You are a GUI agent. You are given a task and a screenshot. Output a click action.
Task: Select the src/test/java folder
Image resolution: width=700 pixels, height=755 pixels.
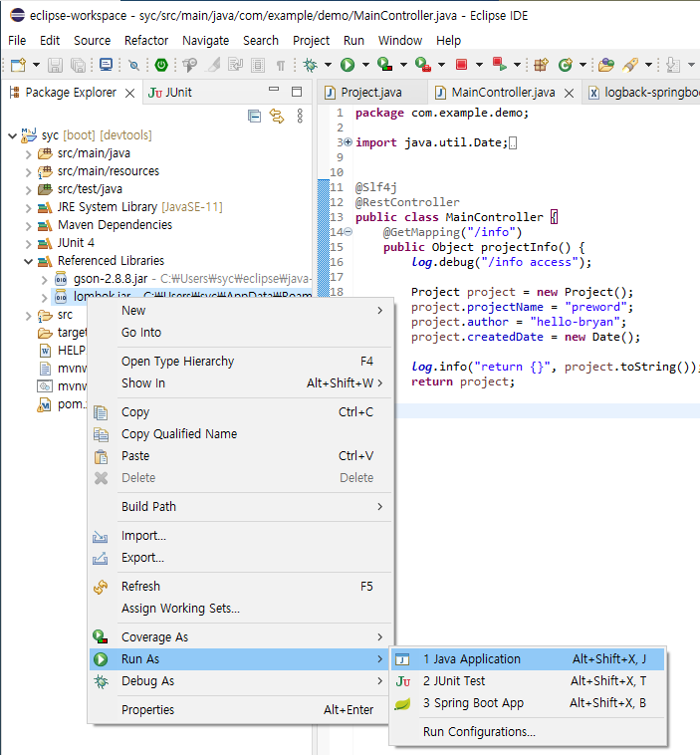[x=90, y=189]
